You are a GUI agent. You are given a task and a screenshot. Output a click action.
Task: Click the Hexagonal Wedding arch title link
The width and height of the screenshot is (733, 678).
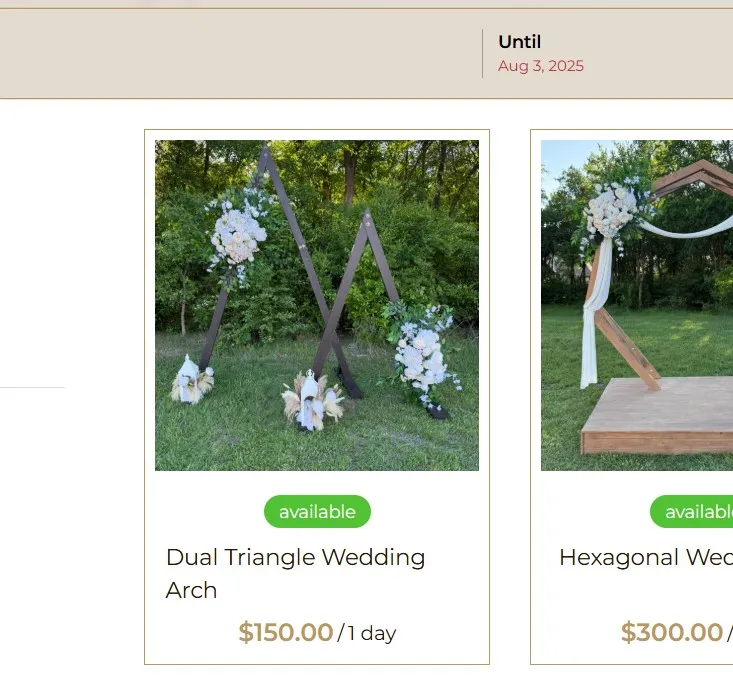coord(646,557)
